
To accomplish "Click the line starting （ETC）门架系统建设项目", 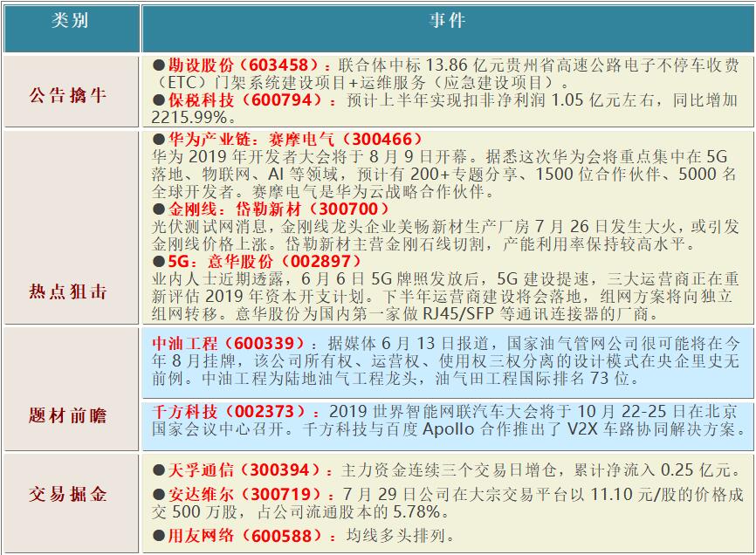I will click(x=361, y=83).
